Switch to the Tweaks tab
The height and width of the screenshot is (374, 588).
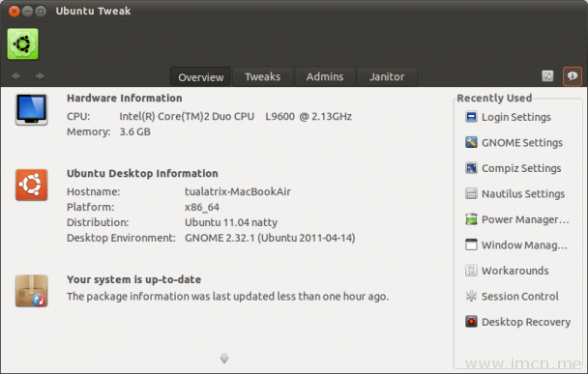pyautogui.click(x=262, y=76)
